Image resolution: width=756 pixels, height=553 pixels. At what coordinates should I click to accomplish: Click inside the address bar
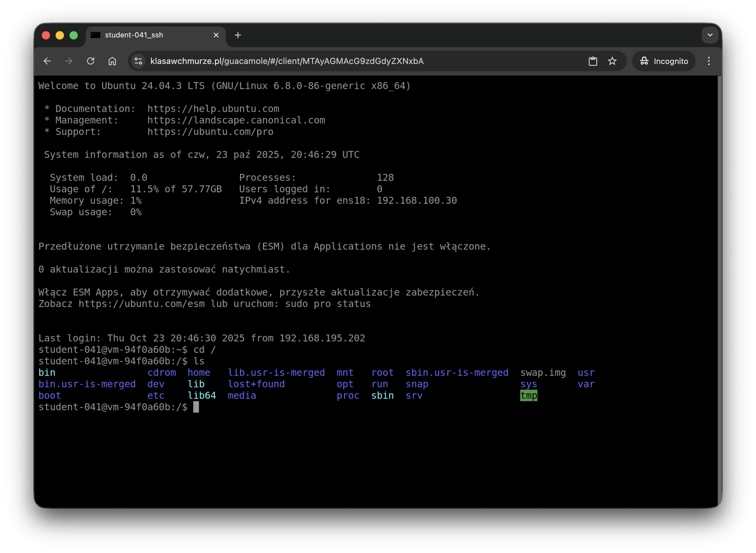(x=301, y=61)
